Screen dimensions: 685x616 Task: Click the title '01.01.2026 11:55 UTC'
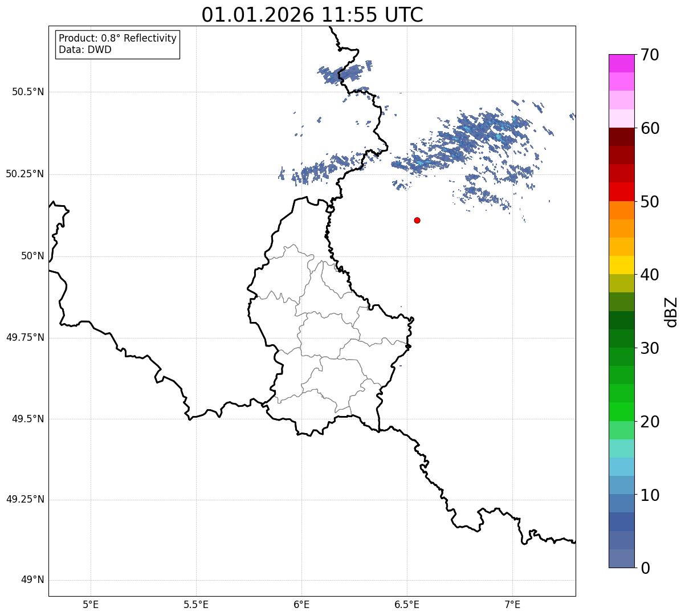312,15
